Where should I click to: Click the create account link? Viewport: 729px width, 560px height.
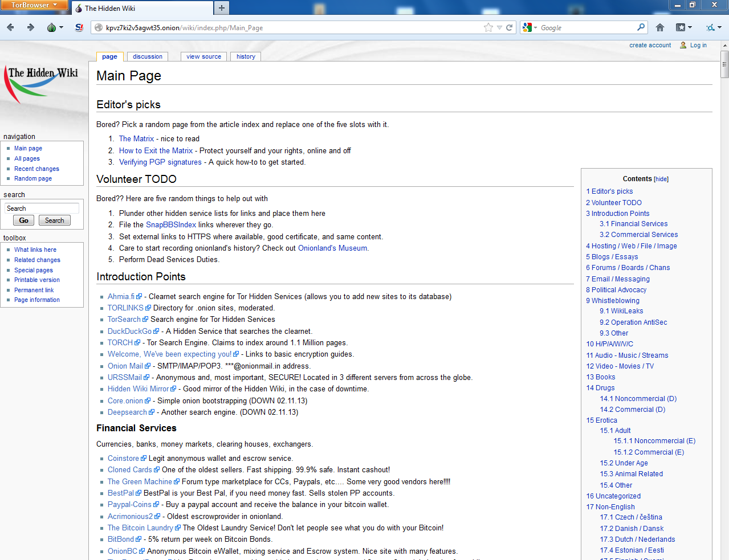650,45
